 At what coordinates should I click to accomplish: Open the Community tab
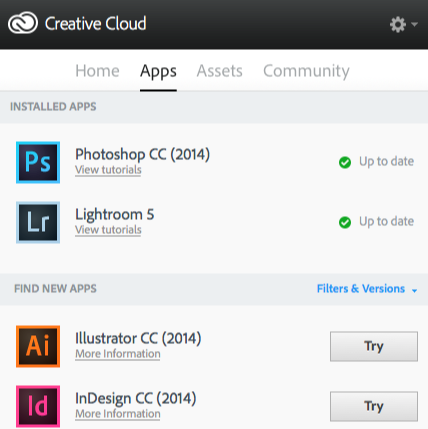(x=306, y=71)
